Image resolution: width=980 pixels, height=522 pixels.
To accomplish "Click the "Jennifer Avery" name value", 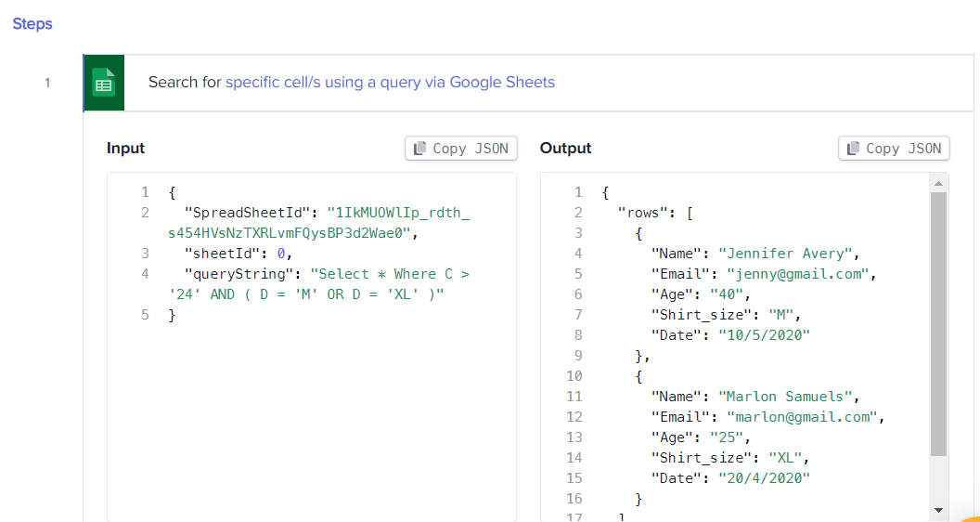I will point(786,254).
